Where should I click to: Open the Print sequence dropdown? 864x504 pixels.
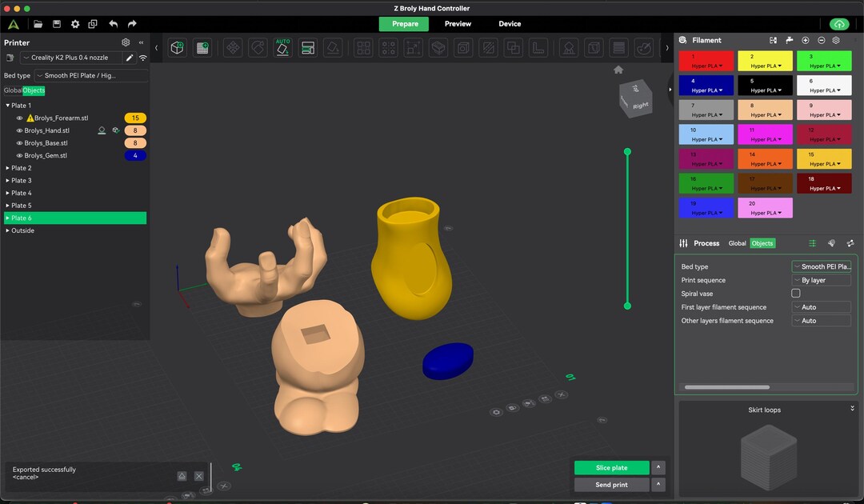point(821,280)
